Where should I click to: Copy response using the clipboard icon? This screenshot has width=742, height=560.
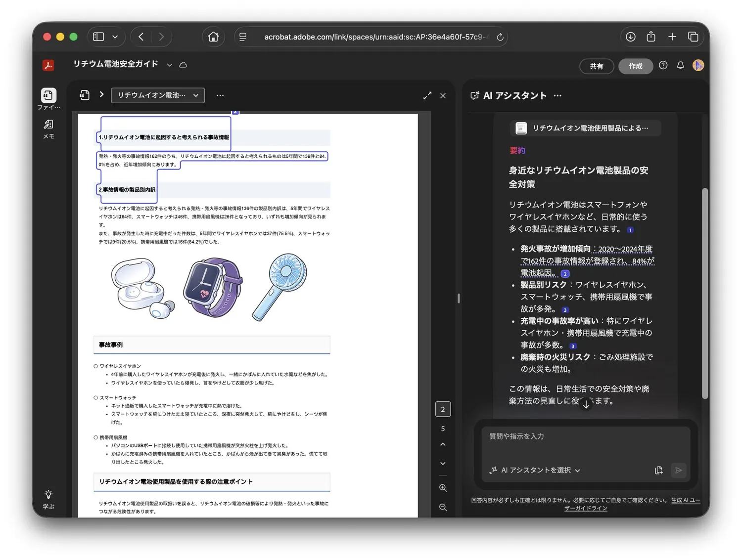(658, 470)
